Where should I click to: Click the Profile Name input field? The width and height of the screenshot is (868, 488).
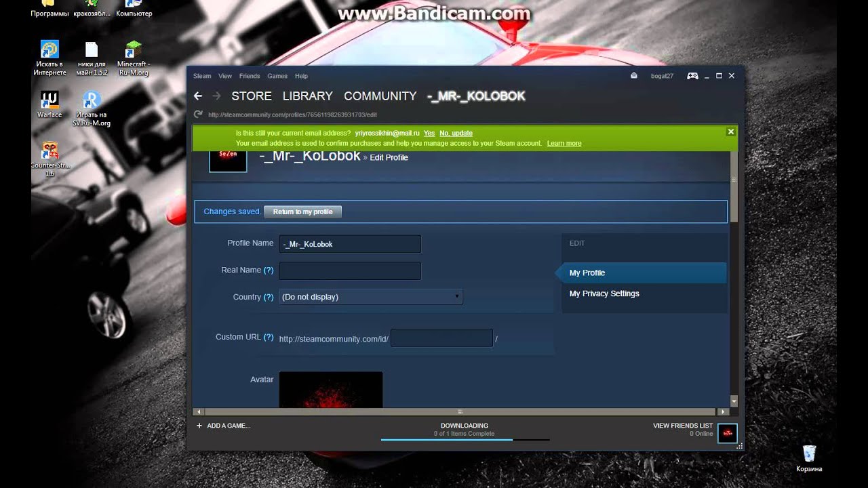[x=350, y=244]
